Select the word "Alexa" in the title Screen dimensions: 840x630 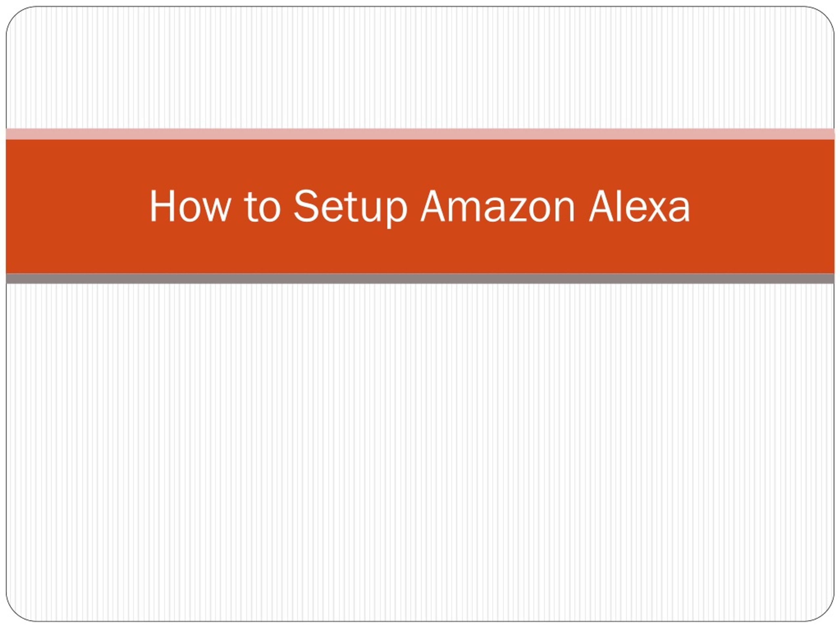click(639, 206)
